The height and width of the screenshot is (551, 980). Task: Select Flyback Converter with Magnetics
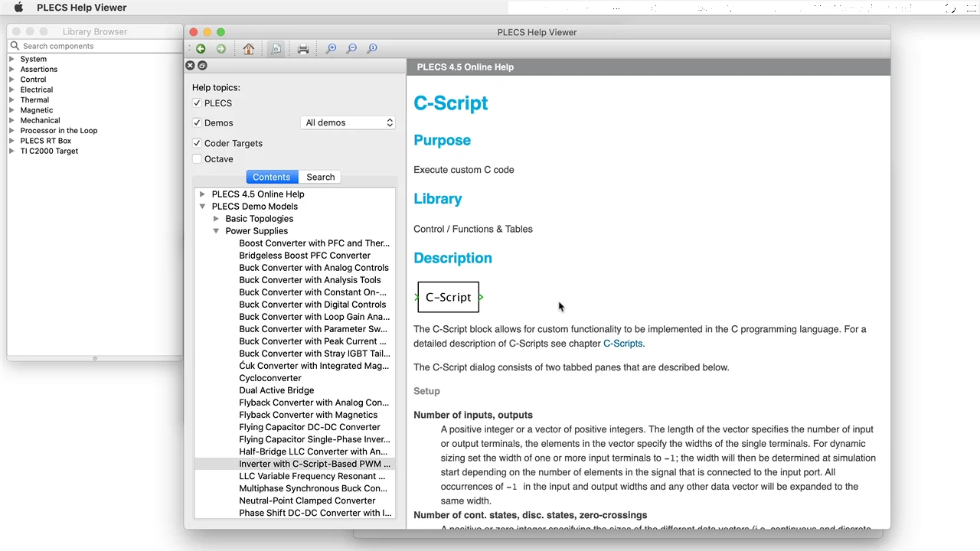point(309,415)
